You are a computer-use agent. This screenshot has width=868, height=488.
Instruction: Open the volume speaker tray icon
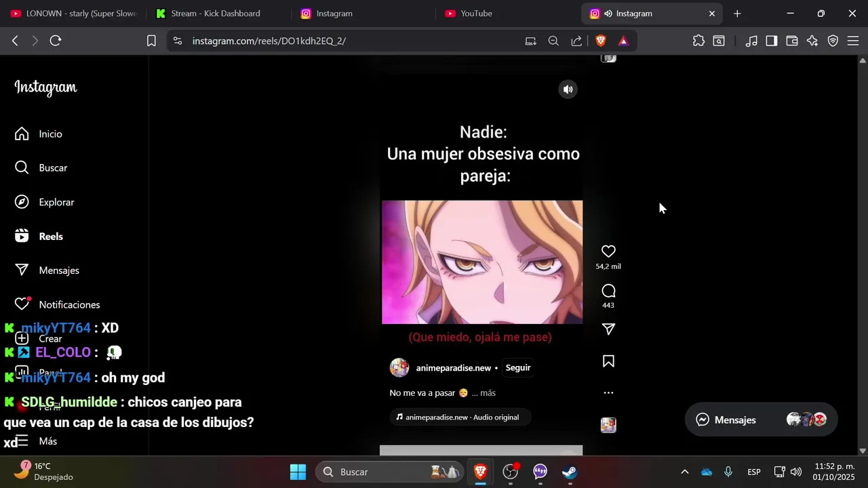pos(796,472)
